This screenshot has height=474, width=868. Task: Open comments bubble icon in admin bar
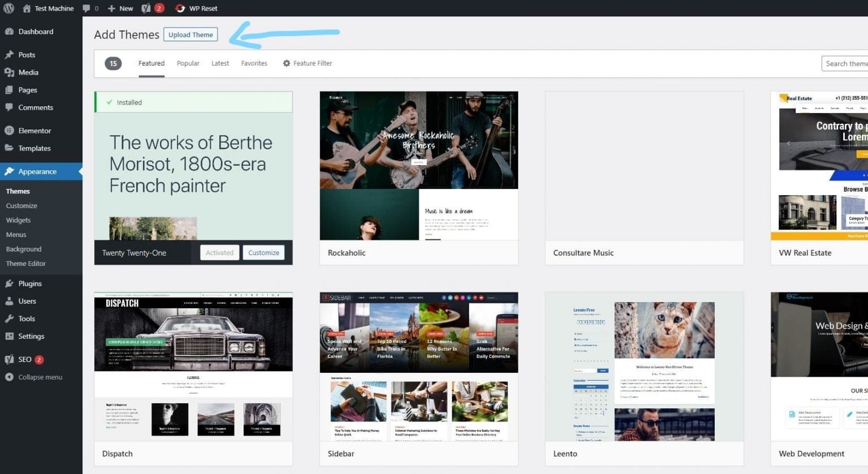[x=86, y=8]
